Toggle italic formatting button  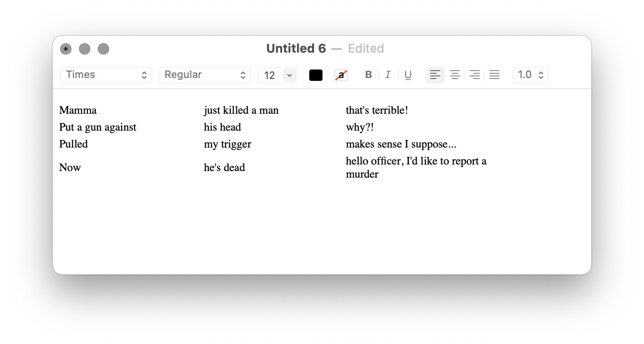click(388, 75)
